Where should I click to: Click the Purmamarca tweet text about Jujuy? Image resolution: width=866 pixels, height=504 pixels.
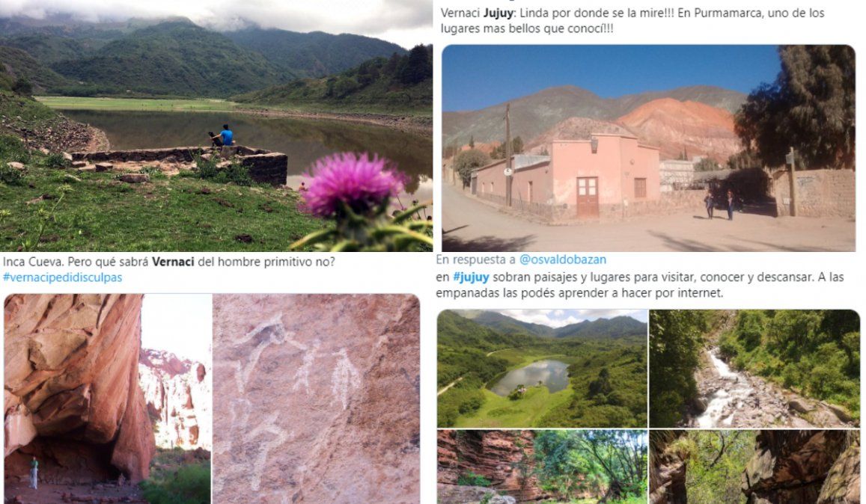click(632, 20)
